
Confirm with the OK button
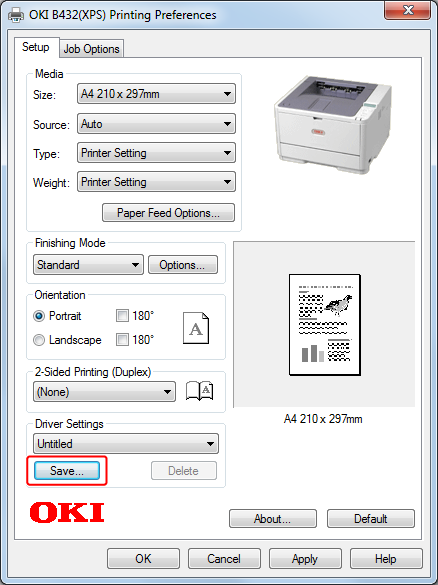[143, 559]
